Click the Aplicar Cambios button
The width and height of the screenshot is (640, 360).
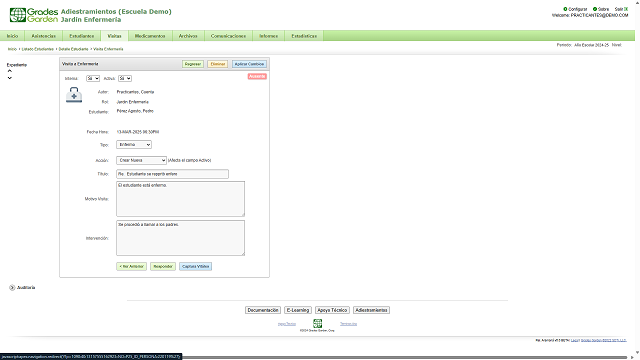tap(249, 64)
